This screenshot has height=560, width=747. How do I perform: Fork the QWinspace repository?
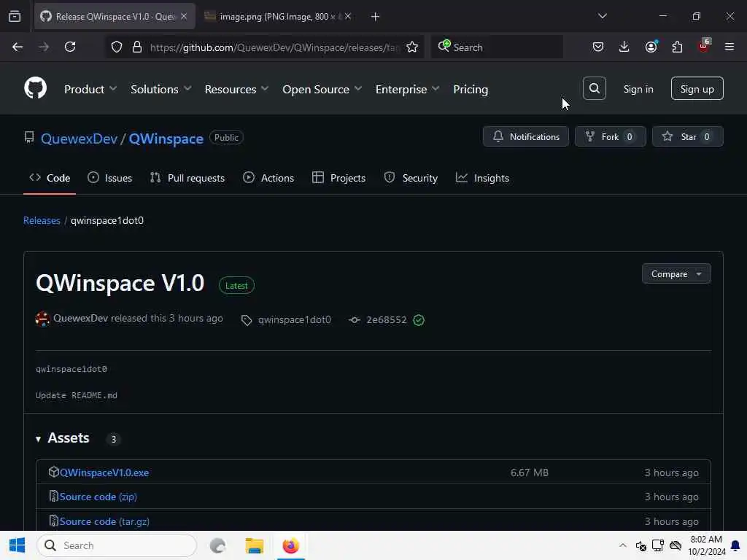[610, 136]
